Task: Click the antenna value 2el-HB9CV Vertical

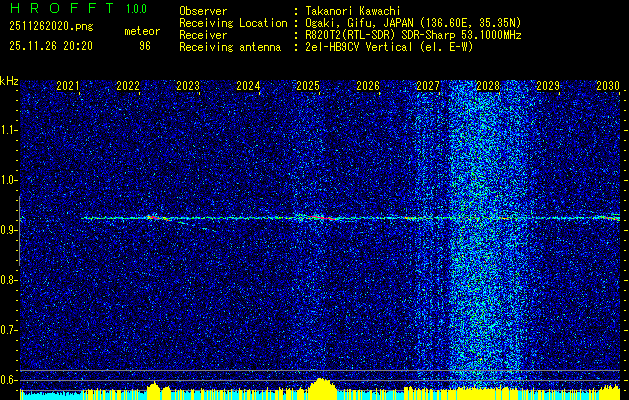Action: pos(359,47)
